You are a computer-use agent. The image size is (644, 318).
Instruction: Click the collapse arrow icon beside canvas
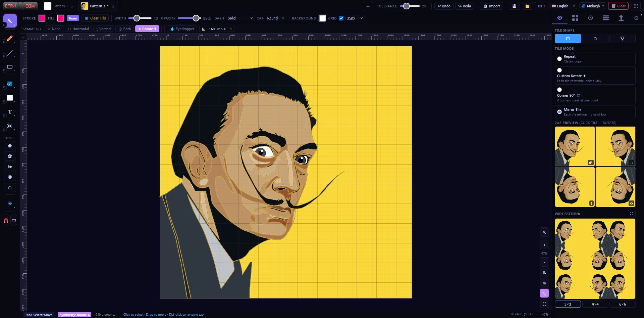point(544,232)
